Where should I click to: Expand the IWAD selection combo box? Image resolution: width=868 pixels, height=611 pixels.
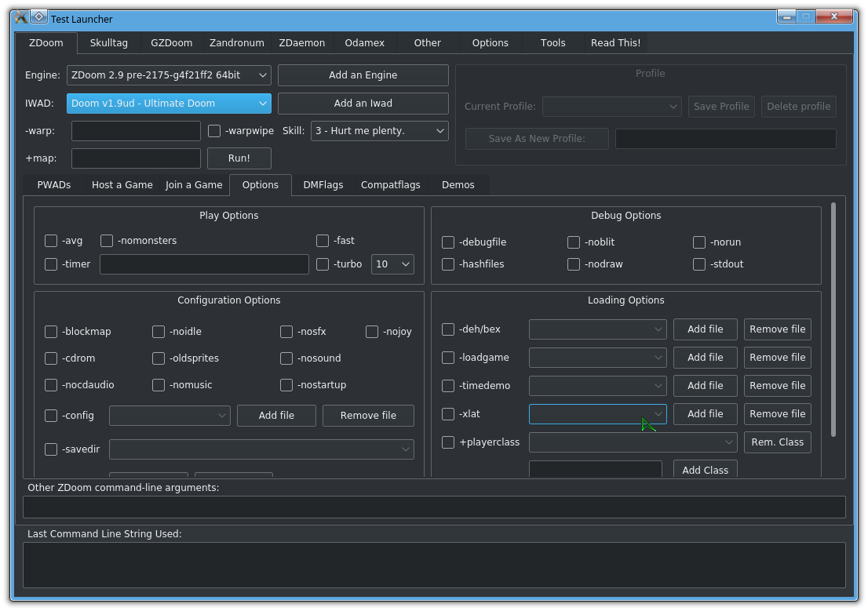click(x=169, y=104)
